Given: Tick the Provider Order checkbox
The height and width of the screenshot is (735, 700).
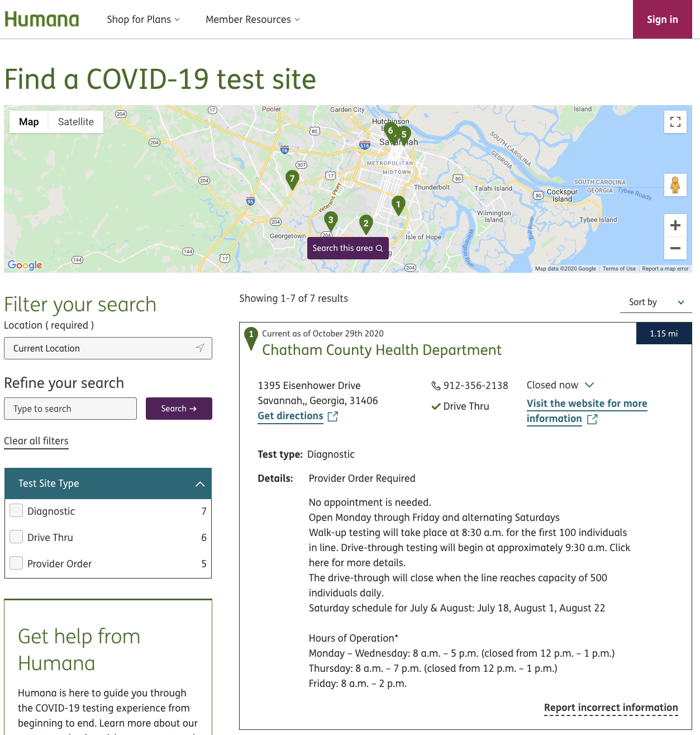Looking at the screenshot, I should click(17, 563).
